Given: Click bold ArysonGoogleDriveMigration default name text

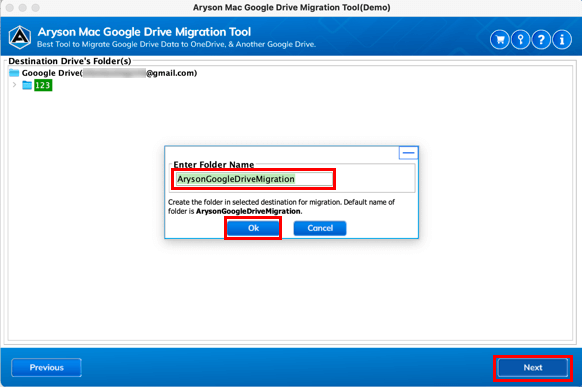Looking at the screenshot, I should pos(248,211).
